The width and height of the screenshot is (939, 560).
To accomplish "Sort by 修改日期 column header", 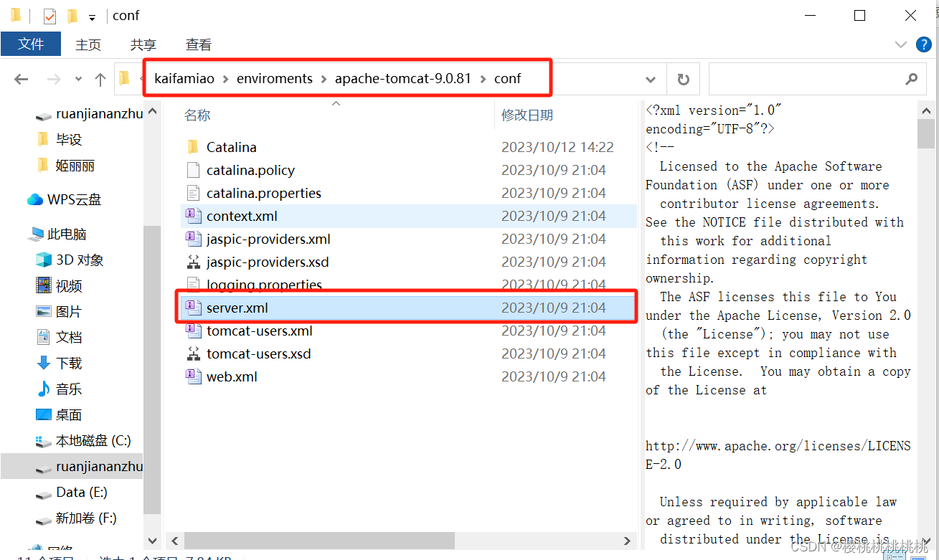I will 527,115.
